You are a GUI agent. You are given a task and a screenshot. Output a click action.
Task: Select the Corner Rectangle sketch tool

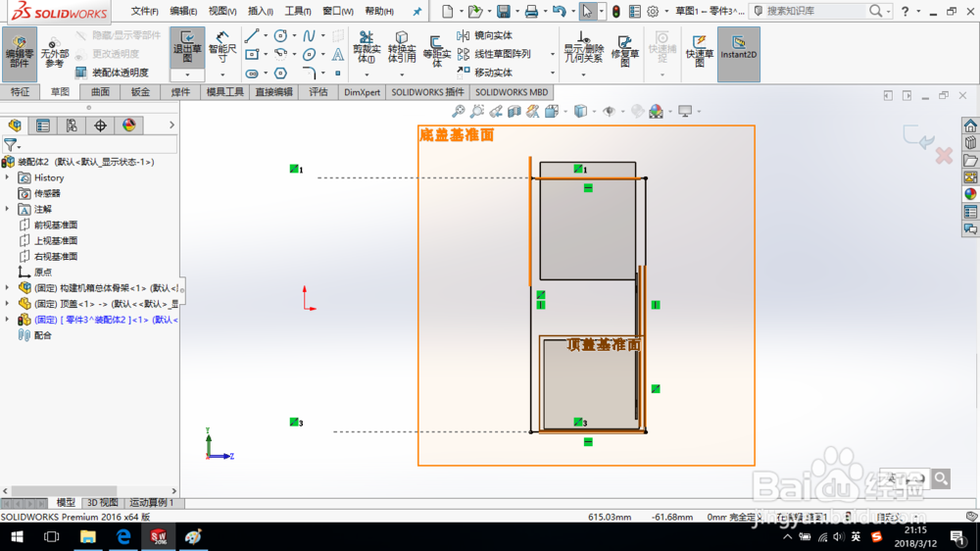click(252, 54)
